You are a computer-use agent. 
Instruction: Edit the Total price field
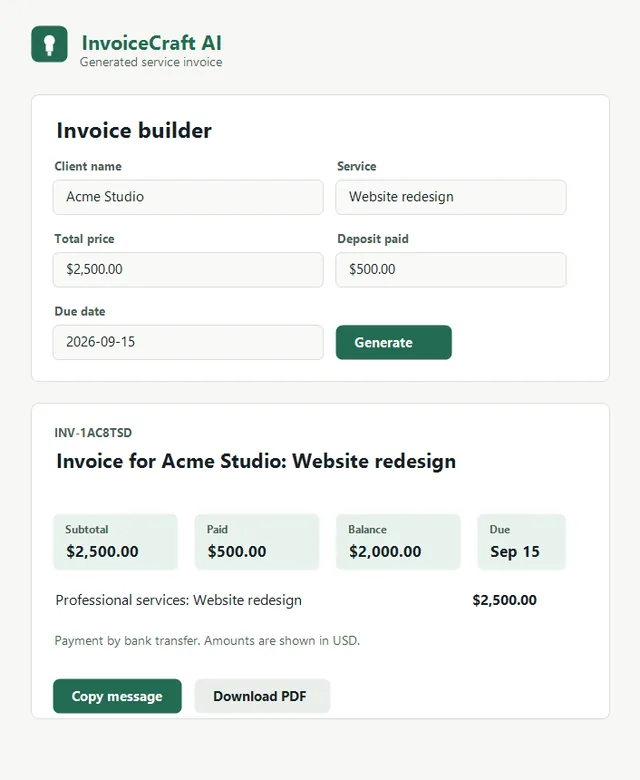click(188, 270)
